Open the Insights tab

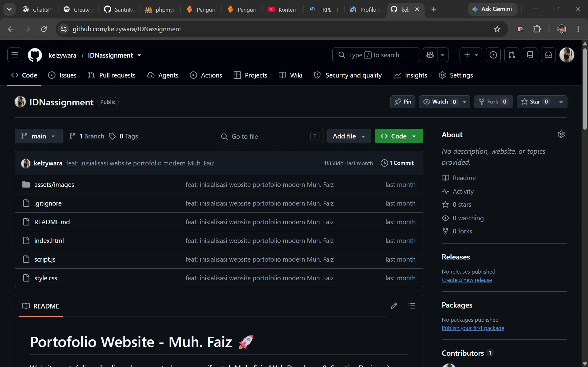point(410,75)
